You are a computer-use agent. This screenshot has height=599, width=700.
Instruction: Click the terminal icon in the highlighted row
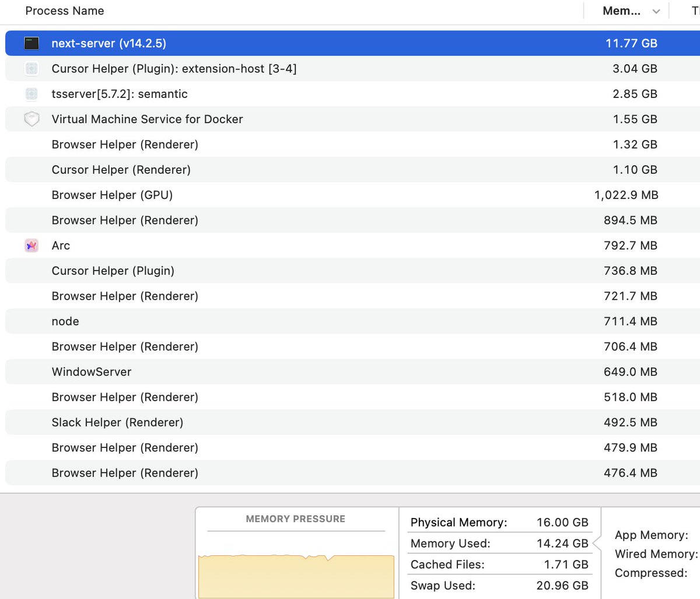tap(32, 43)
